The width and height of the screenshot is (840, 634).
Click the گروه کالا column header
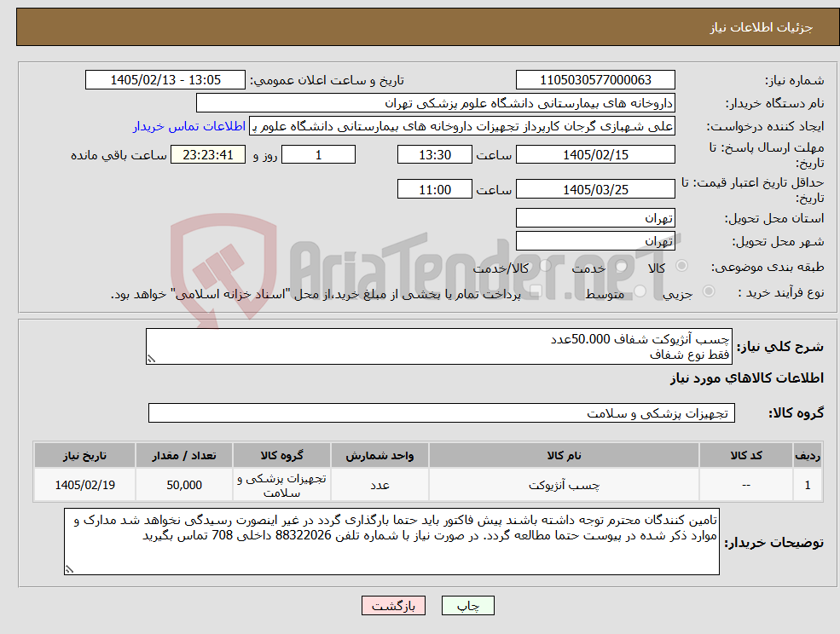coord(281,456)
